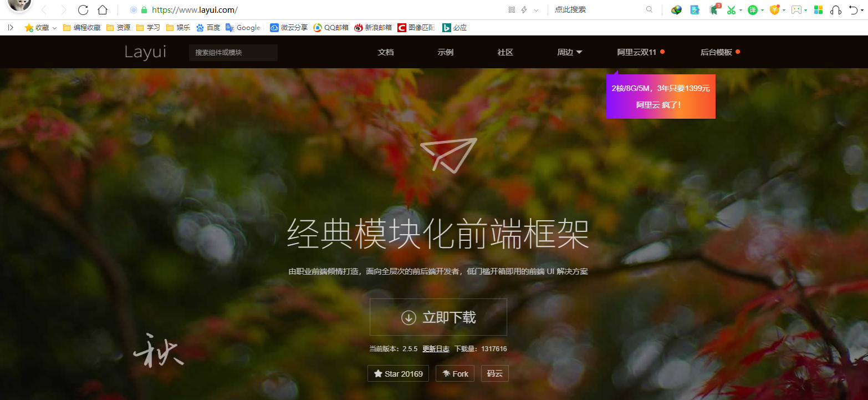This screenshot has height=400, width=868.
Task: Expand the 收藏 favorites dropdown arrow
Action: pos(54,28)
